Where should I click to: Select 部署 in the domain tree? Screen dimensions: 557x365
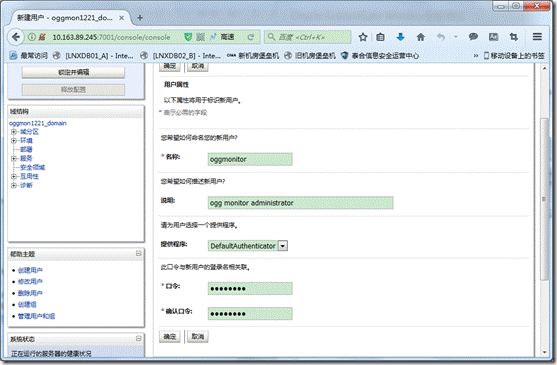(26, 149)
